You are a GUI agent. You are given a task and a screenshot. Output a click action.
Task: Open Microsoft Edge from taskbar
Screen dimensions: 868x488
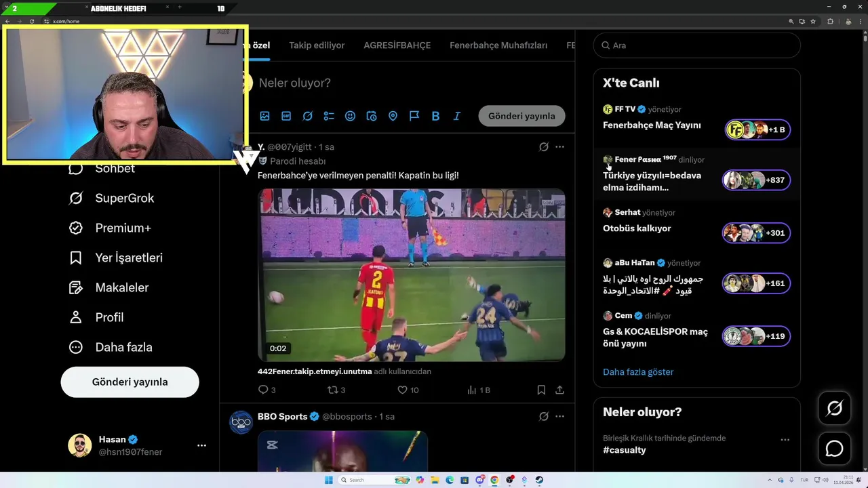(450, 480)
